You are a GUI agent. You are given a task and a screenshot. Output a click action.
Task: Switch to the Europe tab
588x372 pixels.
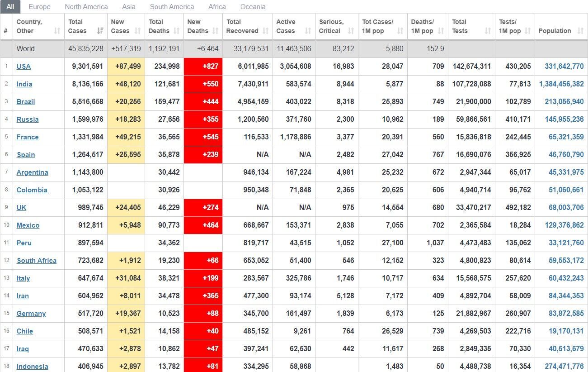click(39, 7)
